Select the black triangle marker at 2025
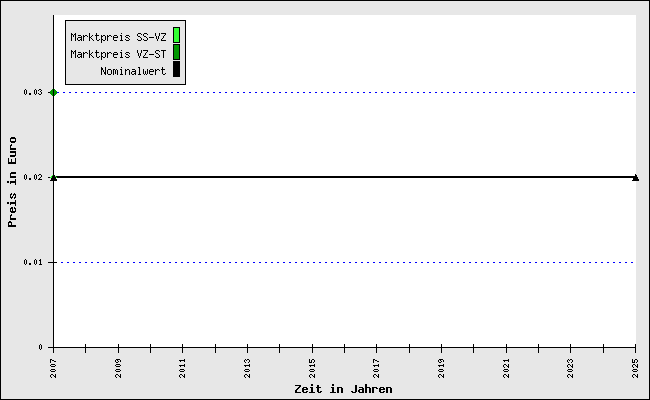The width and height of the screenshot is (650, 400). coord(635,178)
